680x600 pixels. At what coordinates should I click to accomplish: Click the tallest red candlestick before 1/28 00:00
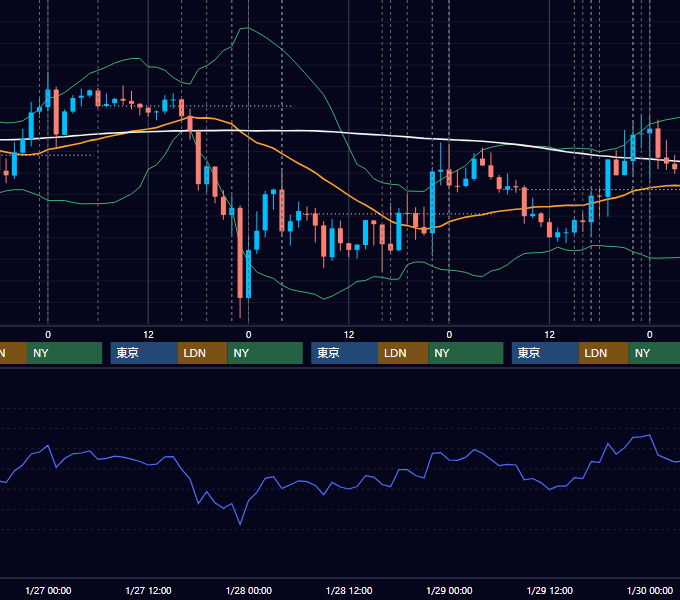(240, 253)
